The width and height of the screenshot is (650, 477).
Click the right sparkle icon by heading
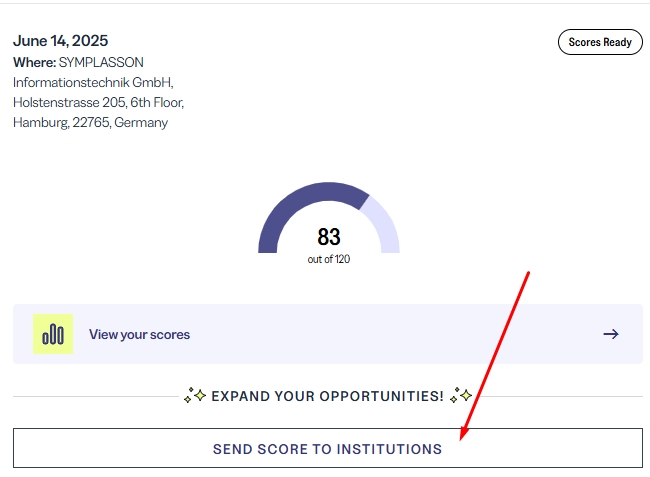[x=461, y=395]
